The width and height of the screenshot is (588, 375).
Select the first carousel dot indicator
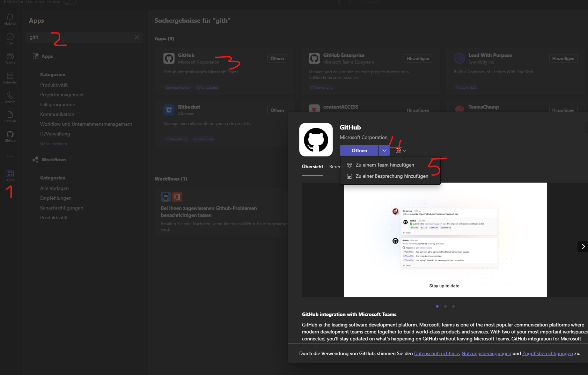click(437, 306)
